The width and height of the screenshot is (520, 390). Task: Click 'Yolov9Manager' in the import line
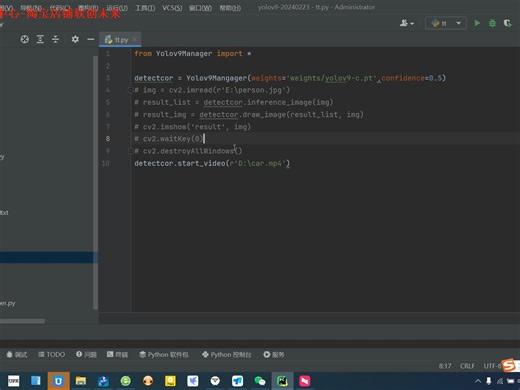184,54
